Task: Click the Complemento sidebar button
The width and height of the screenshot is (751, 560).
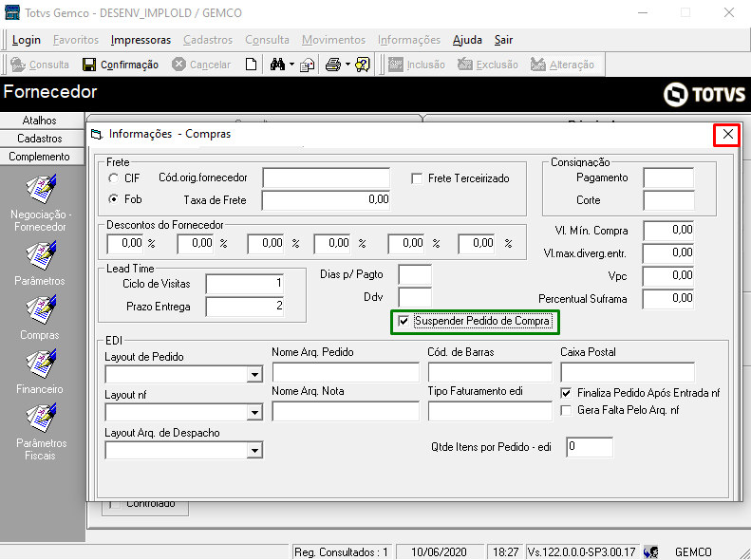Action: coord(42,157)
